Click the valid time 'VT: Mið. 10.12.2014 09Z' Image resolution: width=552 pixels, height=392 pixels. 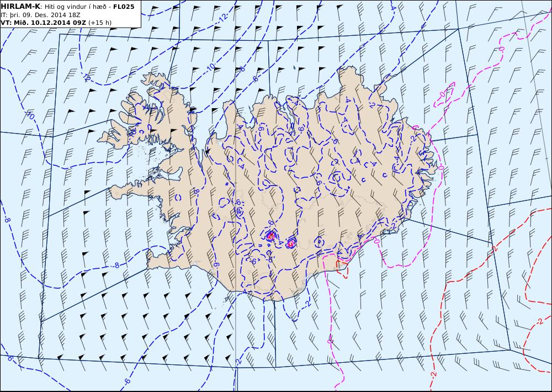pyautogui.click(x=43, y=23)
